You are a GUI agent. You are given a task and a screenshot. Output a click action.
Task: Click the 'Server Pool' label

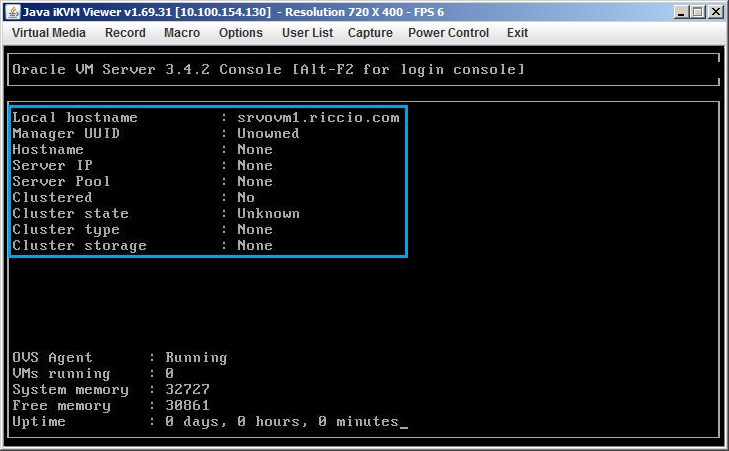(61, 181)
